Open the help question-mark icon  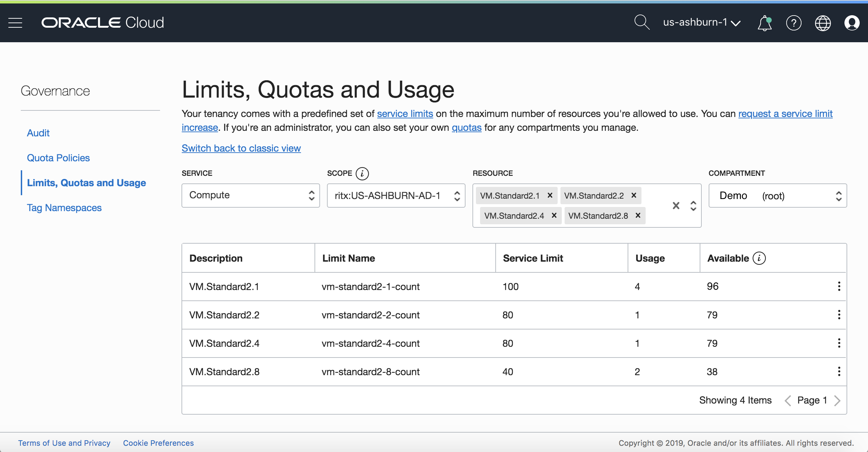click(x=794, y=22)
